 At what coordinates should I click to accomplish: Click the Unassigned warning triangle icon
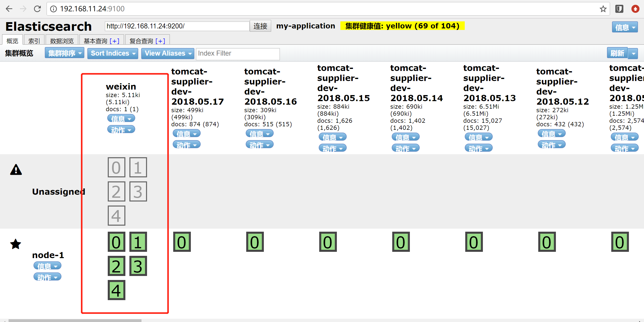[x=16, y=170]
